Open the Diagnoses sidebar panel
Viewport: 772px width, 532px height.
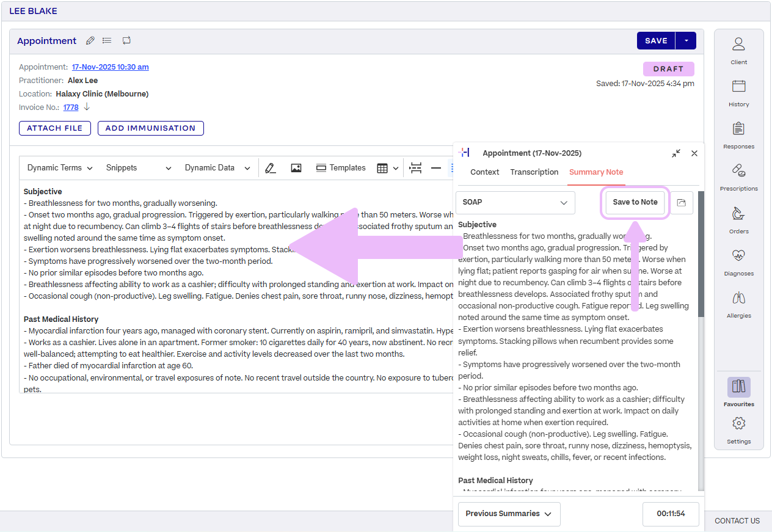[x=738, y=262]
